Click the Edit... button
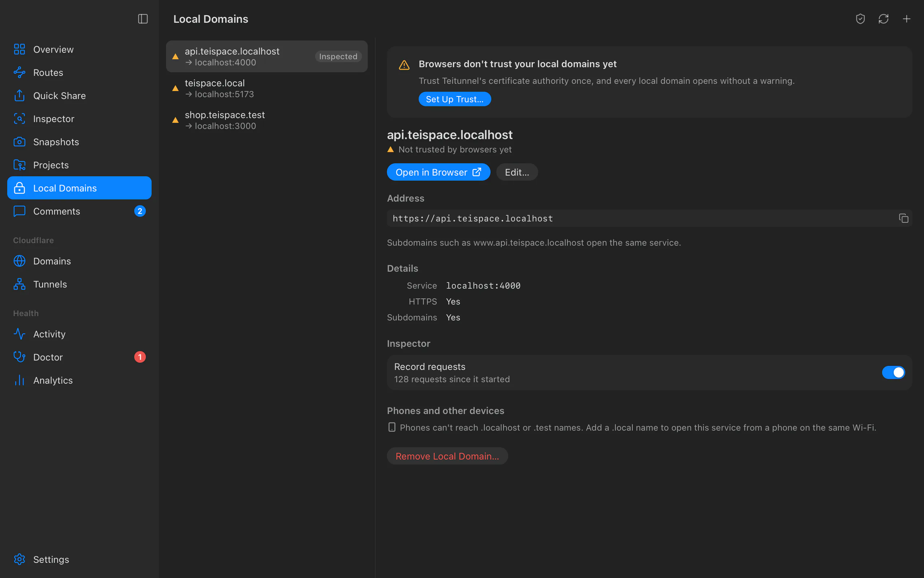The image size is (924, 578). click(x=517, y=172)
